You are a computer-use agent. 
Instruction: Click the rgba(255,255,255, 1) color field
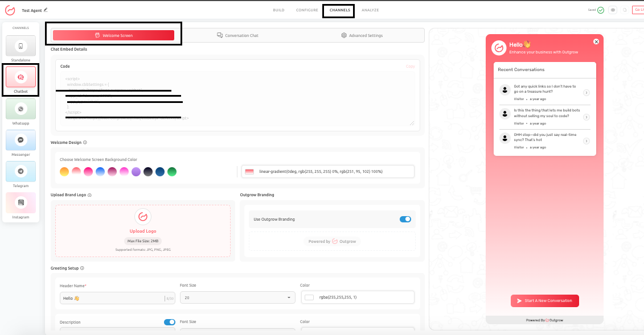[x=358, y=297]
